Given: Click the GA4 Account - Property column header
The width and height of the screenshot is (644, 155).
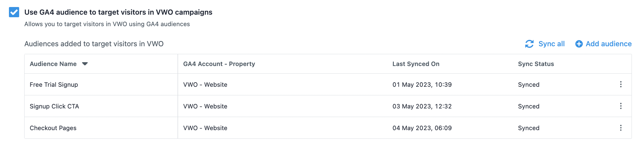Looking at the screenshot, I should (219, 64).
